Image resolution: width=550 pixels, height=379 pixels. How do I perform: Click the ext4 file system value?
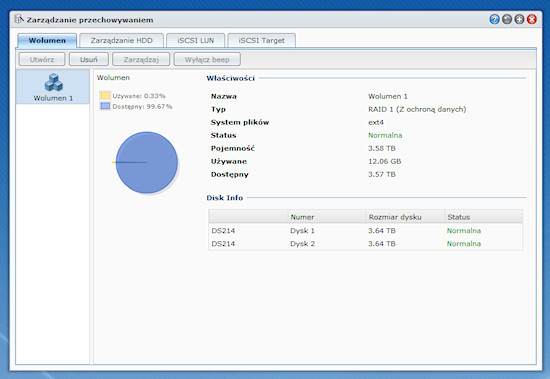click(x=376, y=122)
